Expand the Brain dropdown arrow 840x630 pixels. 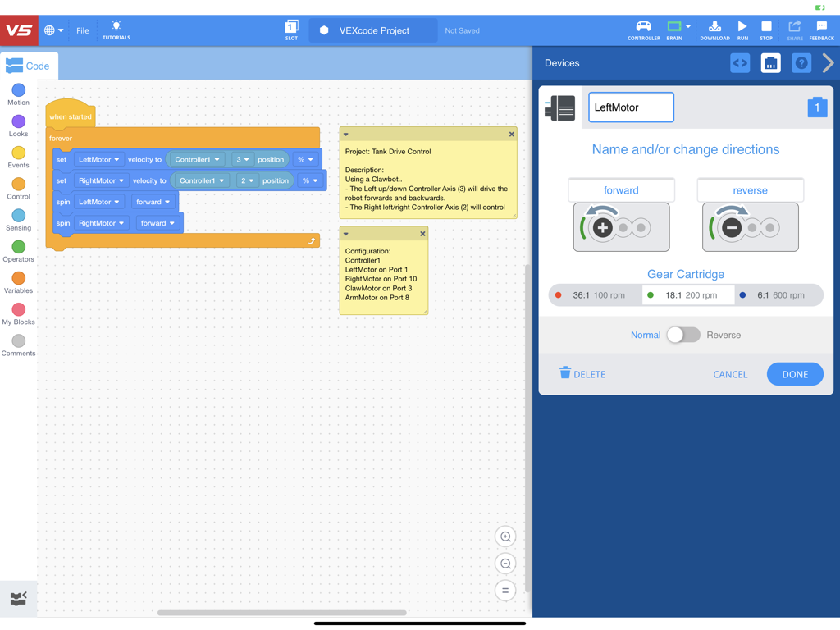point(687,26)
